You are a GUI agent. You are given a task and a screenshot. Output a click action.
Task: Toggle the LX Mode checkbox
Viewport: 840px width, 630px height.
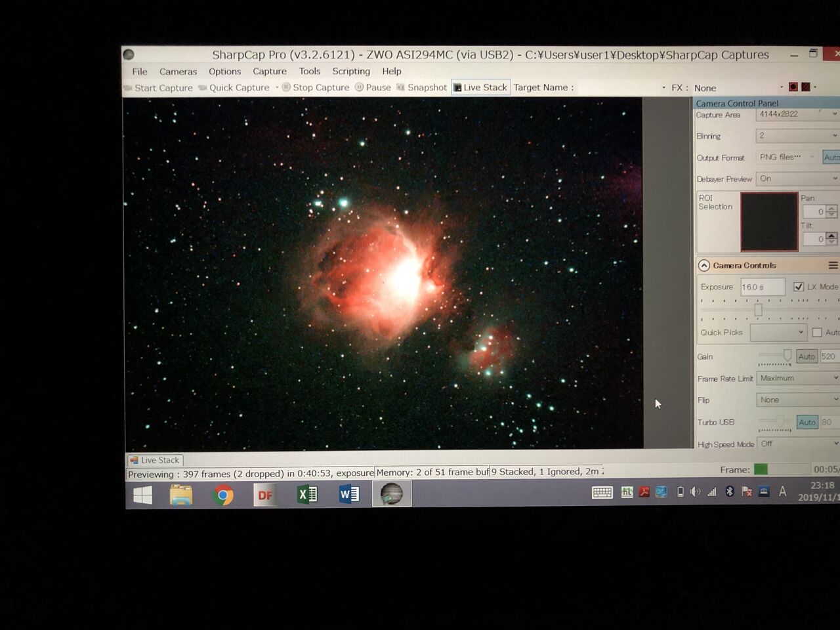[799, 287]
